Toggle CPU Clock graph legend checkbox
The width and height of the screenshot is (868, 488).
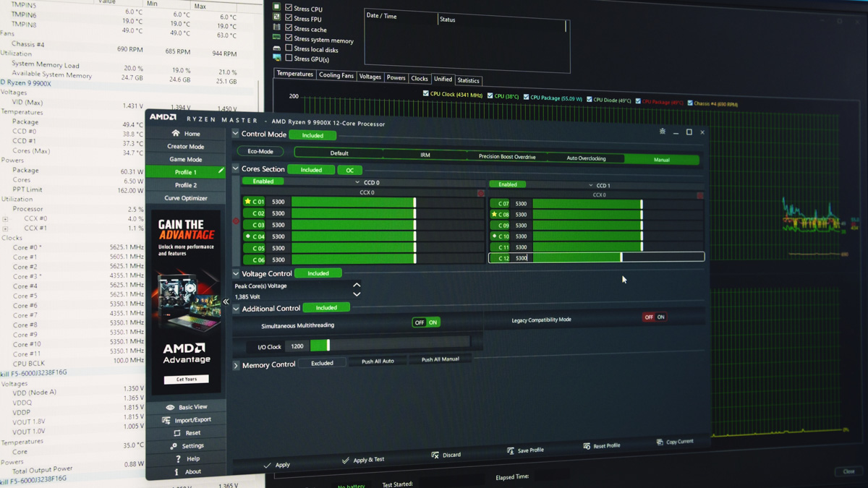[425, 93]
